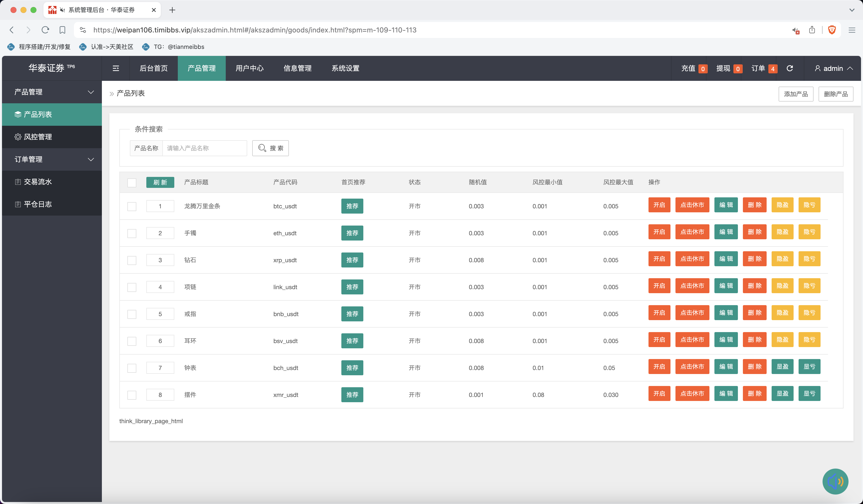863x504 pixels.
Task: Go back with the browser back arrow
Action: [x=12, y=30]
